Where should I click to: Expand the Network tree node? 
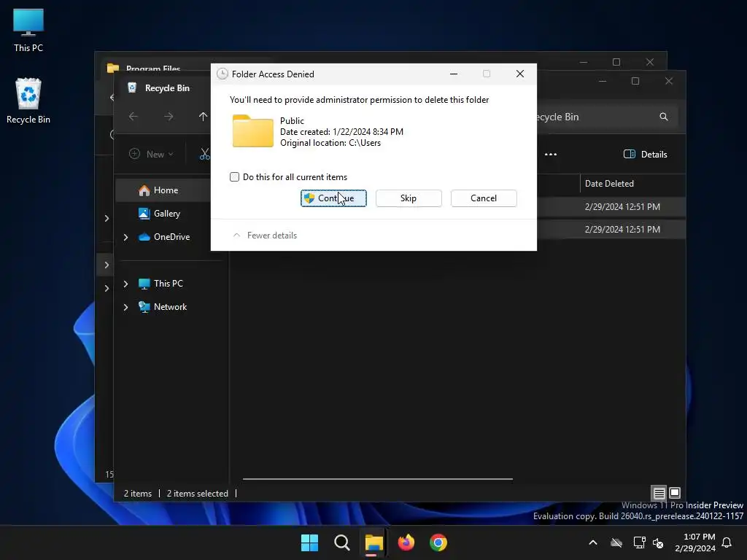point(125,307)
